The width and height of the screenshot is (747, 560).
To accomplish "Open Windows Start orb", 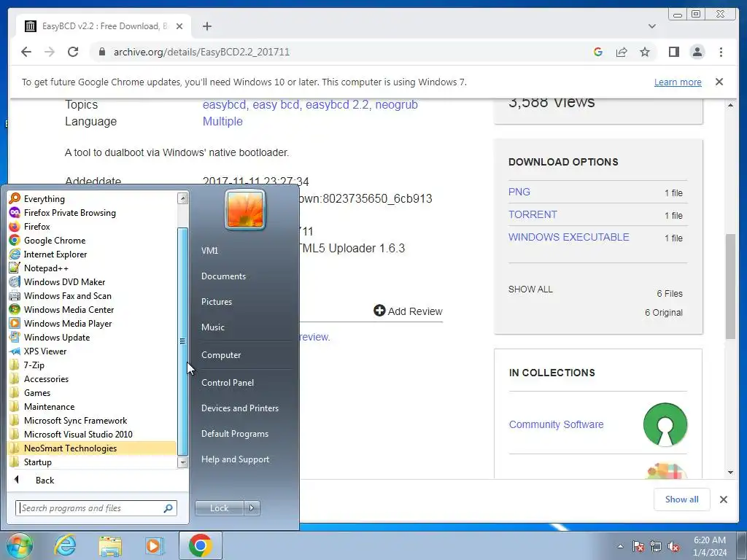I will (19, 545).
